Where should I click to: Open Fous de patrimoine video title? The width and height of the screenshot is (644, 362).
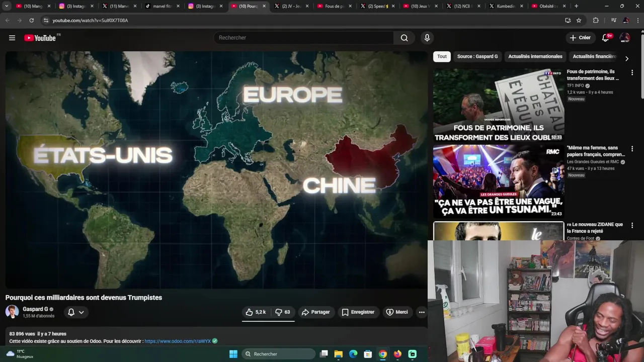593,75
